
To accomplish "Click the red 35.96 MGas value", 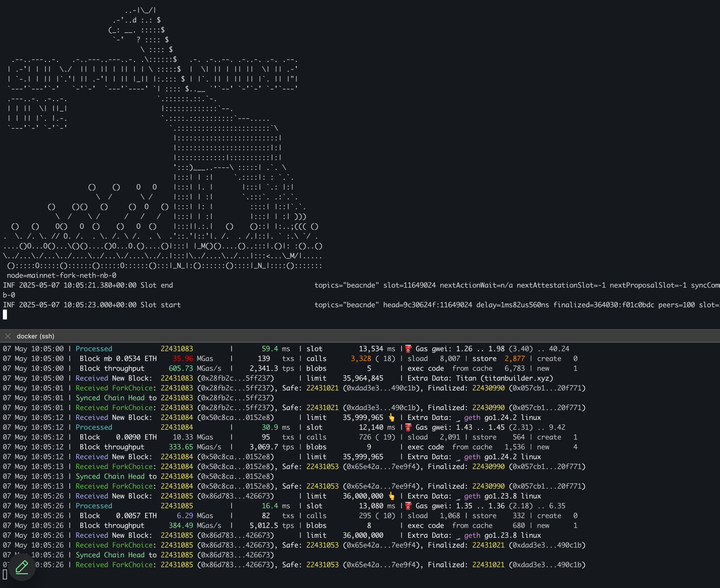I will point(183,359).
